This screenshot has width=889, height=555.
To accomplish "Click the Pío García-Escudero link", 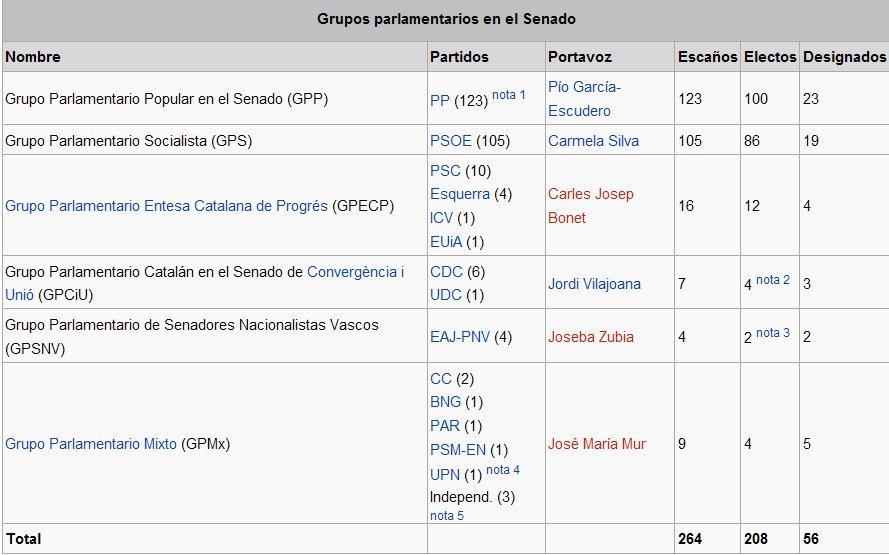I will (x=585, y=99).
